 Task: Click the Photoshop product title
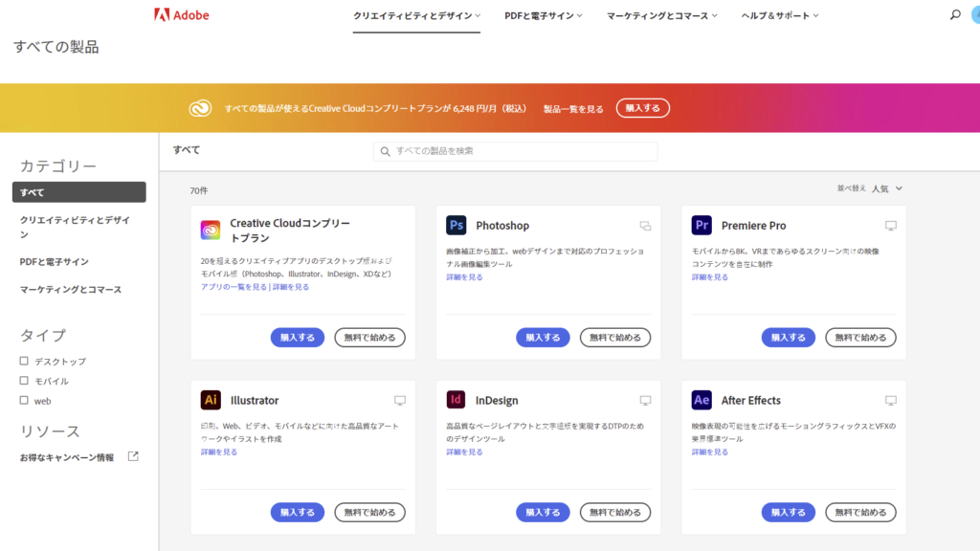(x=502, y=226)
